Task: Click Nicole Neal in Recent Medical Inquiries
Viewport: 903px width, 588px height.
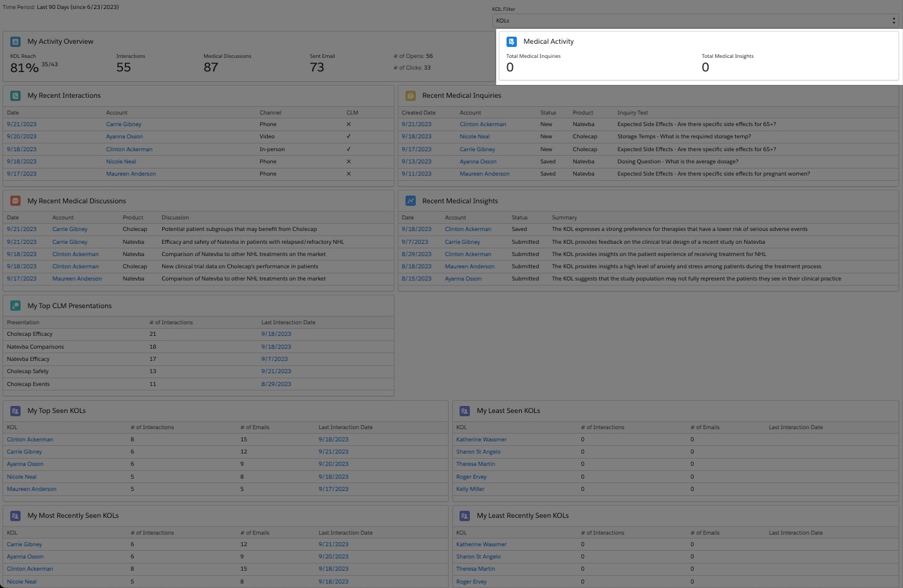Action: point(474,136)
